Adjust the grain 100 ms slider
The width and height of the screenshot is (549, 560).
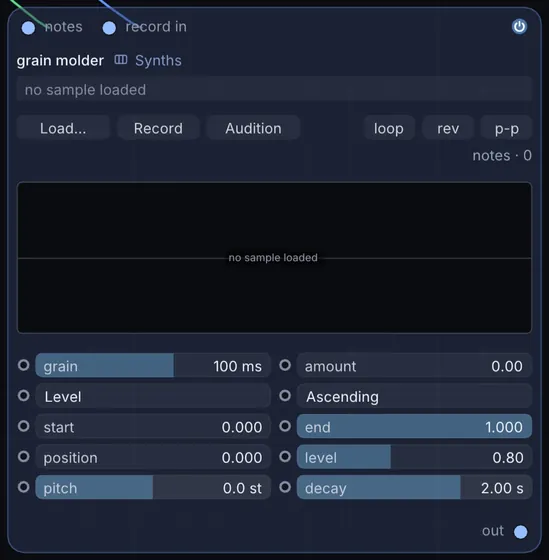tap(153, 365)
